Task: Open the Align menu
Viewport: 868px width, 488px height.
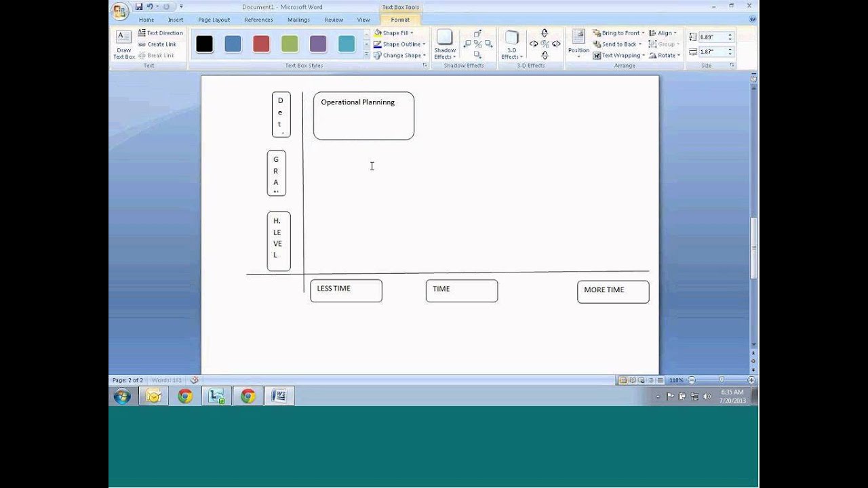Action: point(663,33)
